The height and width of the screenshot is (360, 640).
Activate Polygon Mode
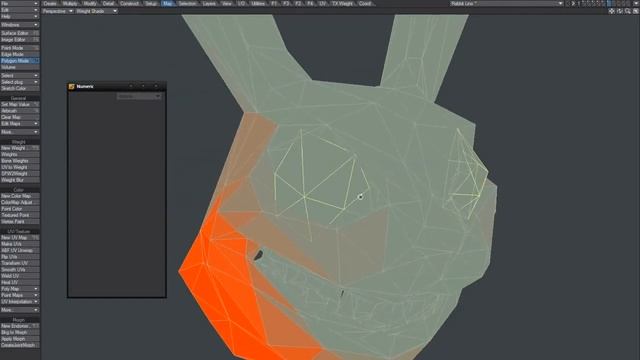[x=20, y=61]
